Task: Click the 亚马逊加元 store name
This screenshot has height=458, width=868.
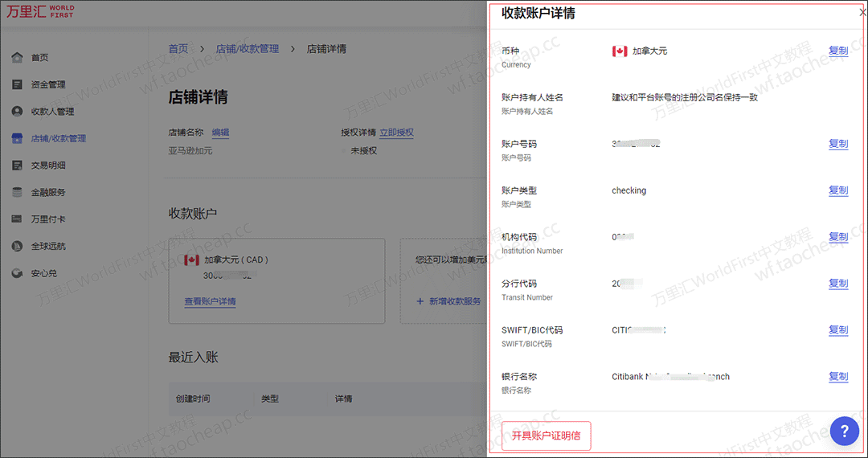Action: click(190, 150)
